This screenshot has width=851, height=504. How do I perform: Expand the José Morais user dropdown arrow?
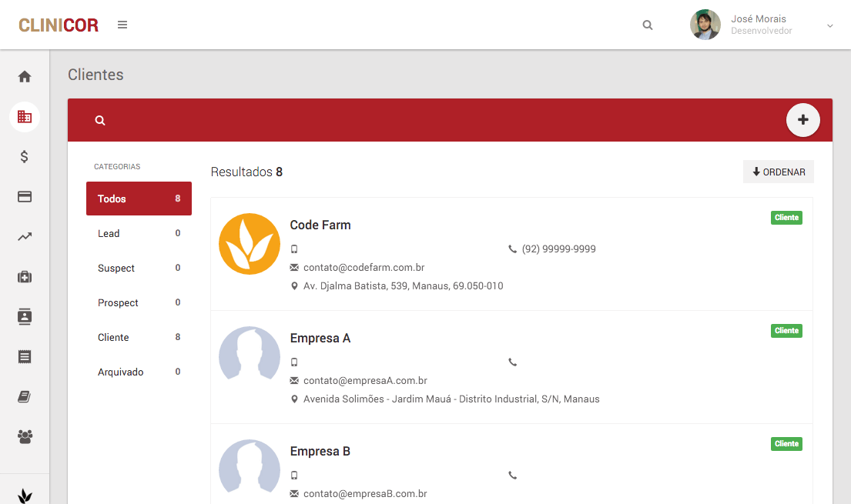tap(830, 25)
